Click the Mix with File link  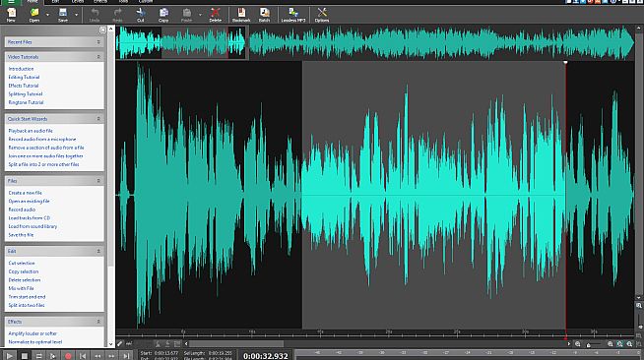click(x=21, y=288)
